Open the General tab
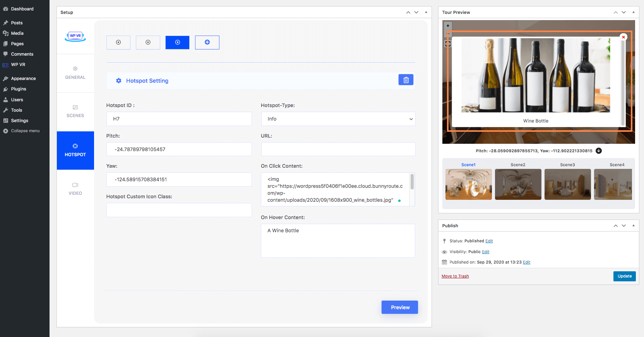 [x=75, y=73]
